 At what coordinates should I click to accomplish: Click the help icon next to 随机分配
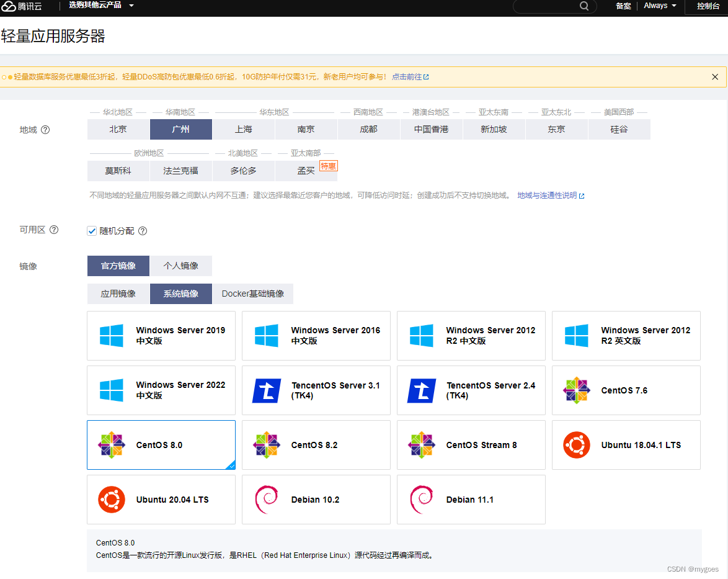pos(143,231)
